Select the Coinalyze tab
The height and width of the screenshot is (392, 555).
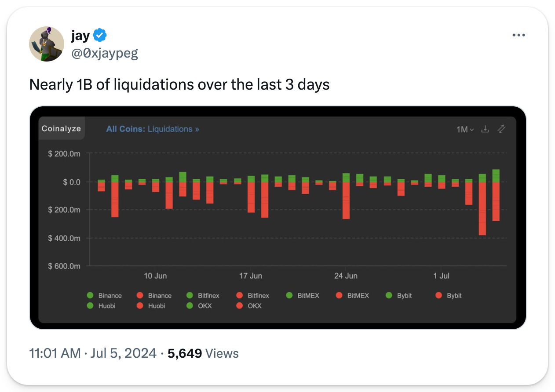[x=61, y=129]
